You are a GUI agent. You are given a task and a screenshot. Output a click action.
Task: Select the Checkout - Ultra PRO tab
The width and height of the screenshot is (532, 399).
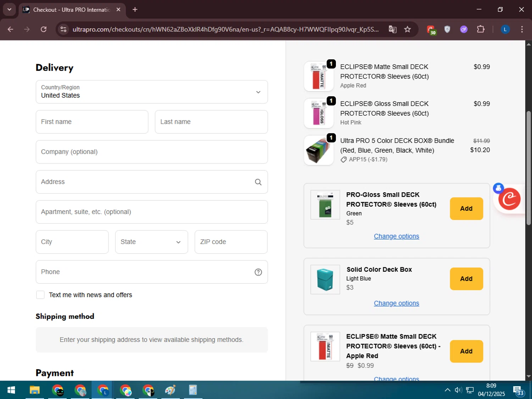[72, 10]
